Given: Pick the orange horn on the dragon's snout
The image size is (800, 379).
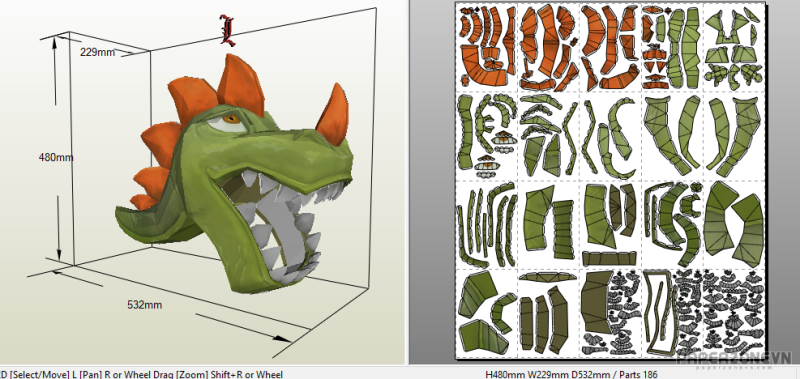Looking at the screenshot, I should coord(333,115).
